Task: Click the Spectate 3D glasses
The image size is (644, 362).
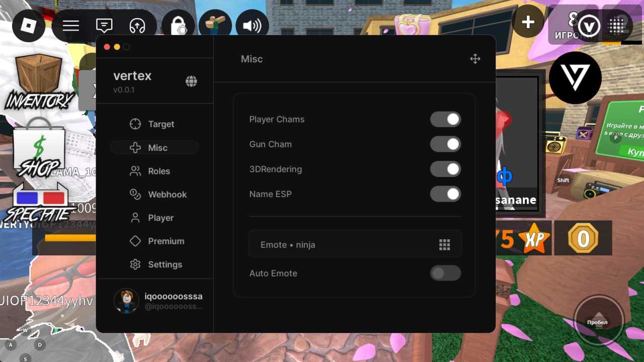Action: click(40, 201)
